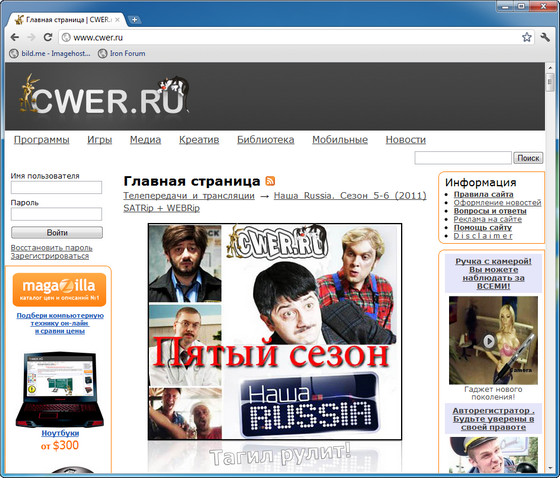This screenshot has height=478, width=560.
Task: Click the magazilla banner
Action: coord(59,290)
